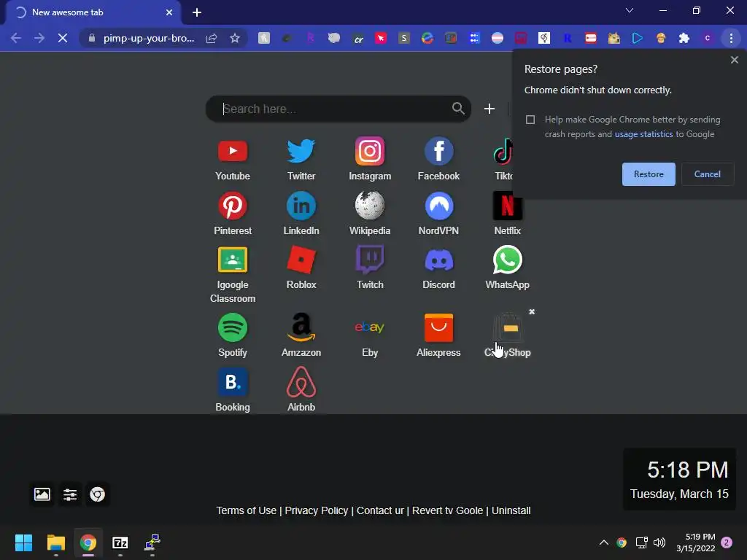Open tab search chevron

(630, 10)
